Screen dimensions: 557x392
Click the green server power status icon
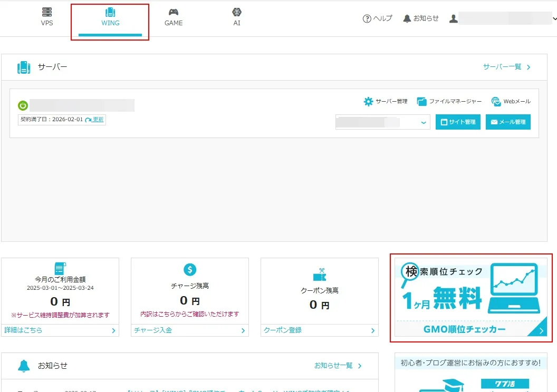point(23,105)
